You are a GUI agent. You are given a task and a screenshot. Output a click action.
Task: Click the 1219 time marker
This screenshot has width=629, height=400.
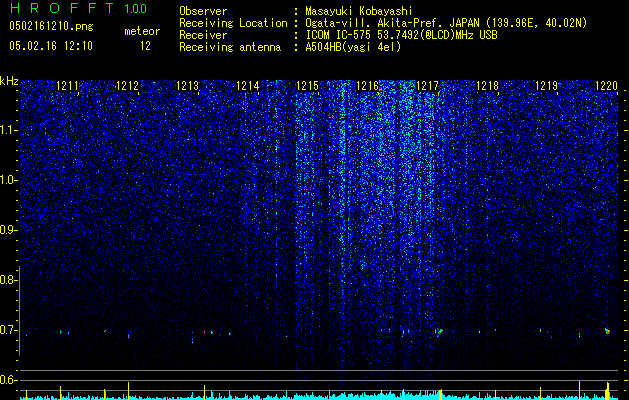547,86
